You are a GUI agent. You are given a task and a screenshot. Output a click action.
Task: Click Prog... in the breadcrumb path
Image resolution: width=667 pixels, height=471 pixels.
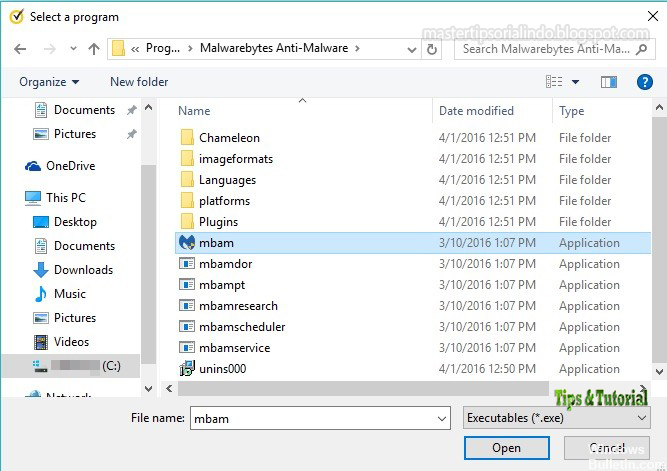tap(163, 48)
